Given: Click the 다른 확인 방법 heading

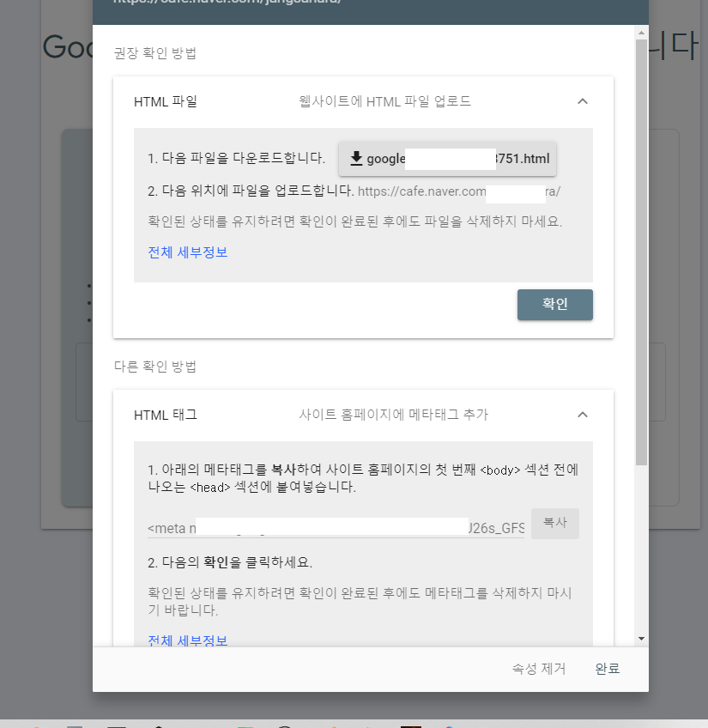Looking at the screenshot, I should point(155,367).
